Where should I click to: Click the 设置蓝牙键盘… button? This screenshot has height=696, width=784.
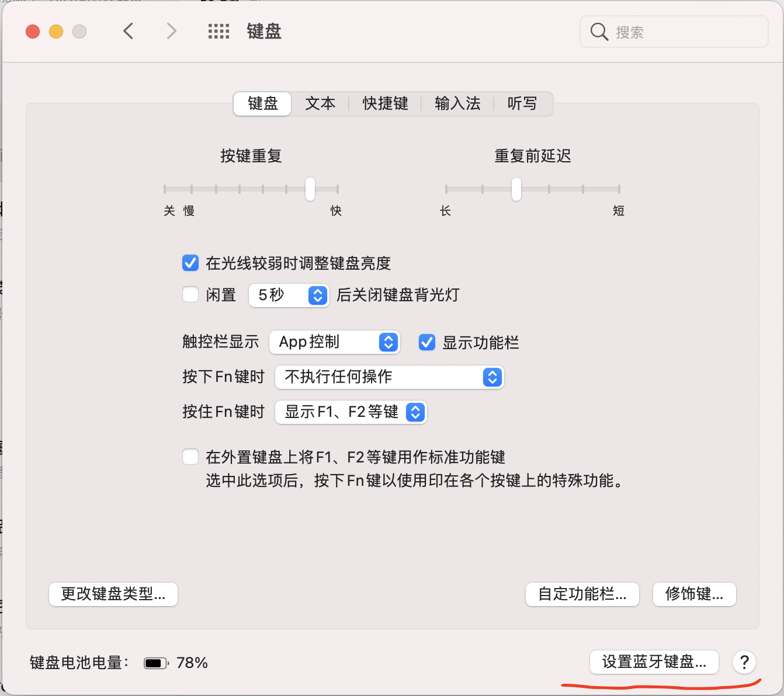654,662
